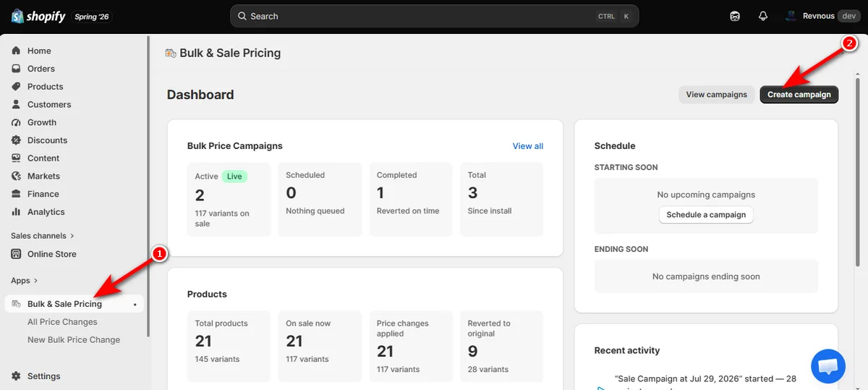Click the Create campaign button

coord(799,95)
